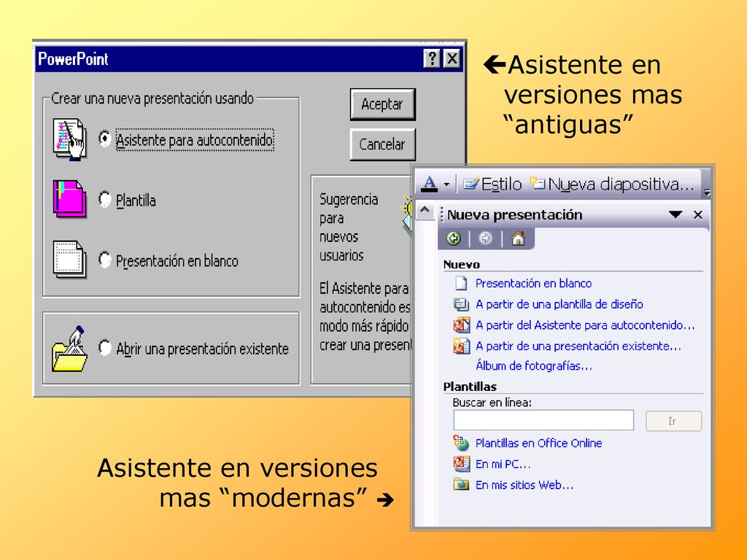The height and width of the screenshot is (560, 747).
Task: Open Álbum de fotografías link
Action: tap(533, 366)
